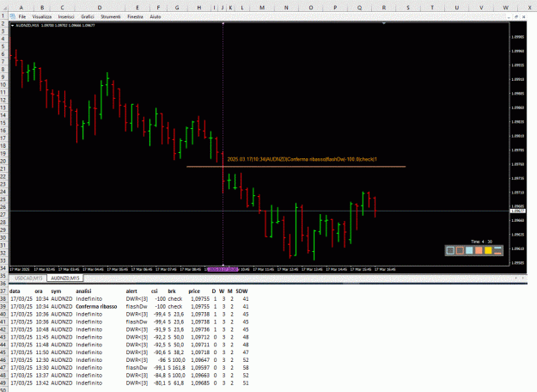Click the 1.09960 price scale label

(x=517, y=51)
